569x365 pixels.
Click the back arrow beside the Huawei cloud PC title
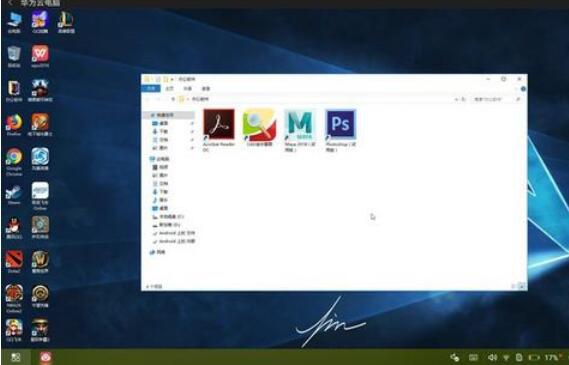click(x=10, y=3)
